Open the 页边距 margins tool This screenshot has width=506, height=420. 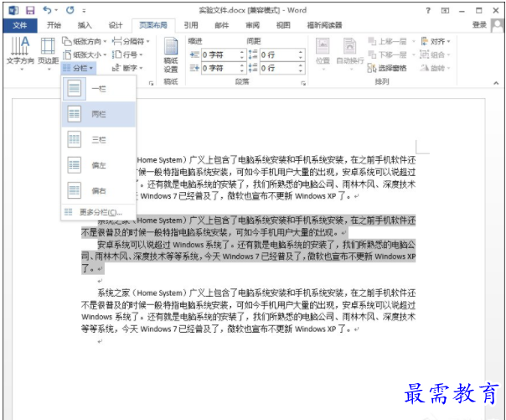coord(48,54)
